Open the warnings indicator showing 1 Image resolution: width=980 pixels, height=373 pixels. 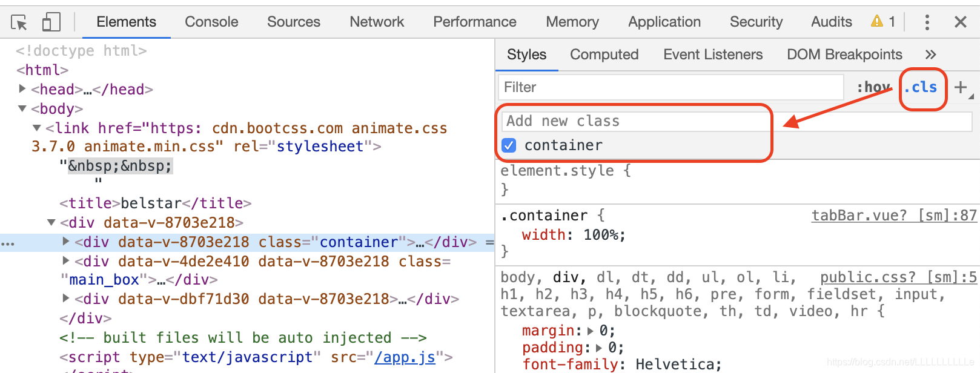(x=883, y=22)
